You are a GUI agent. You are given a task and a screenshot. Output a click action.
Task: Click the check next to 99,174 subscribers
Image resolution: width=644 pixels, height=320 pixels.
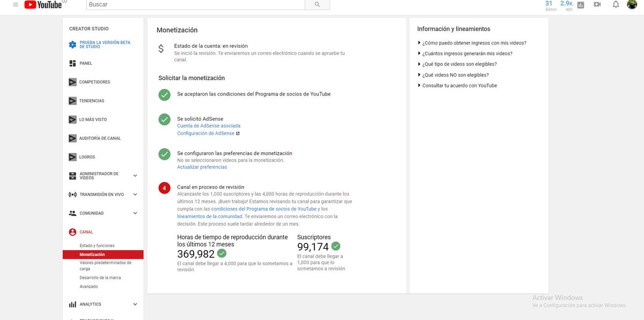point(336,246)
